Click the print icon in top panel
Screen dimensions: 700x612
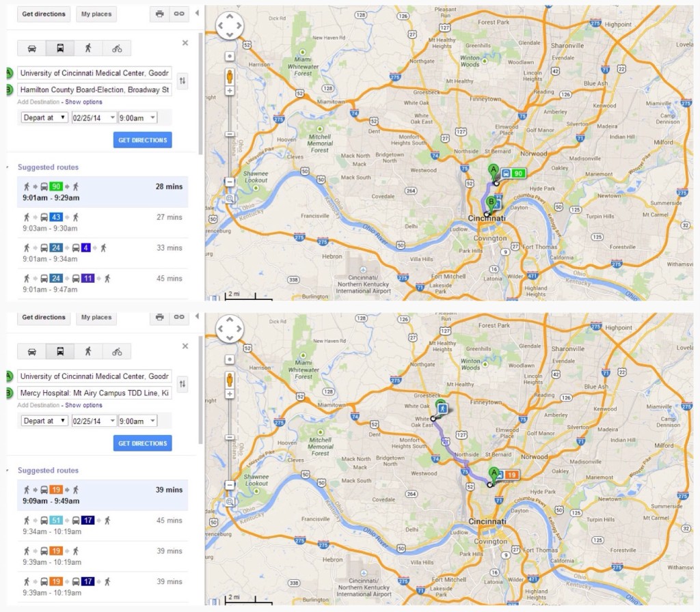[159, 14]
